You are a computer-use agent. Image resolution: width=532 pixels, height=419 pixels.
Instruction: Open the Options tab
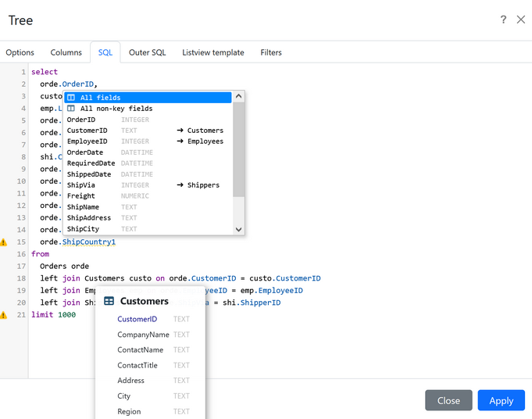(x=20, y=52)
